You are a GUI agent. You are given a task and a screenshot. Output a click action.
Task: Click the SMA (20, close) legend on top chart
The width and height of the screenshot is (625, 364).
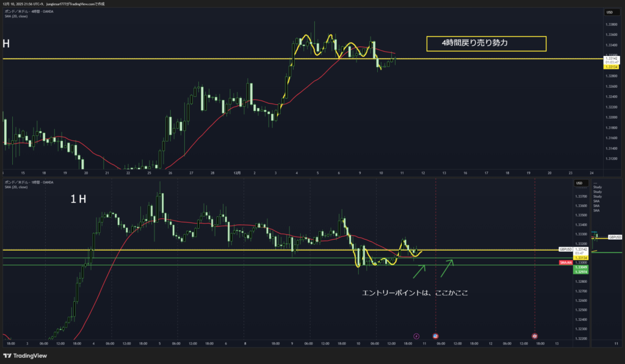click(x=16, y=16)
